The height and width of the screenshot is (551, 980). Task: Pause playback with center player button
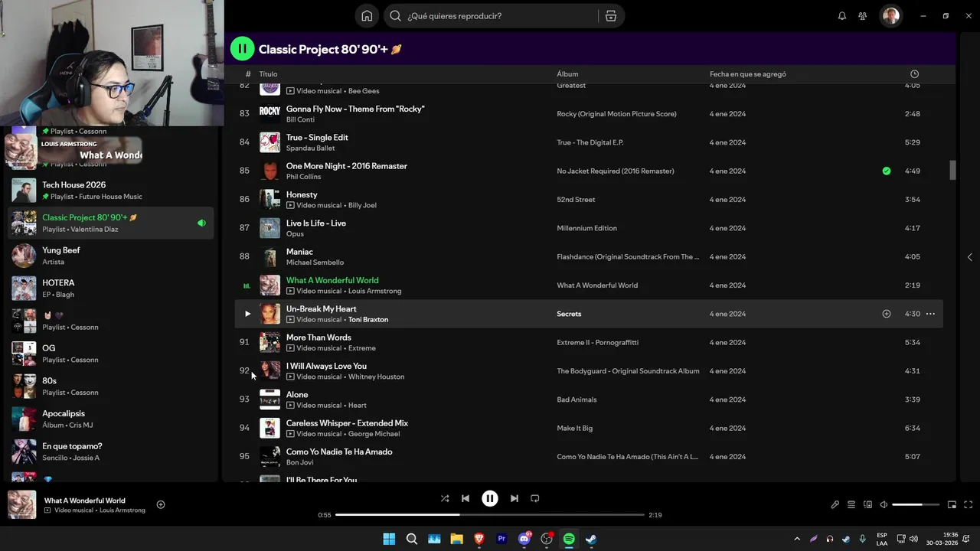click(x=490, y=498)
